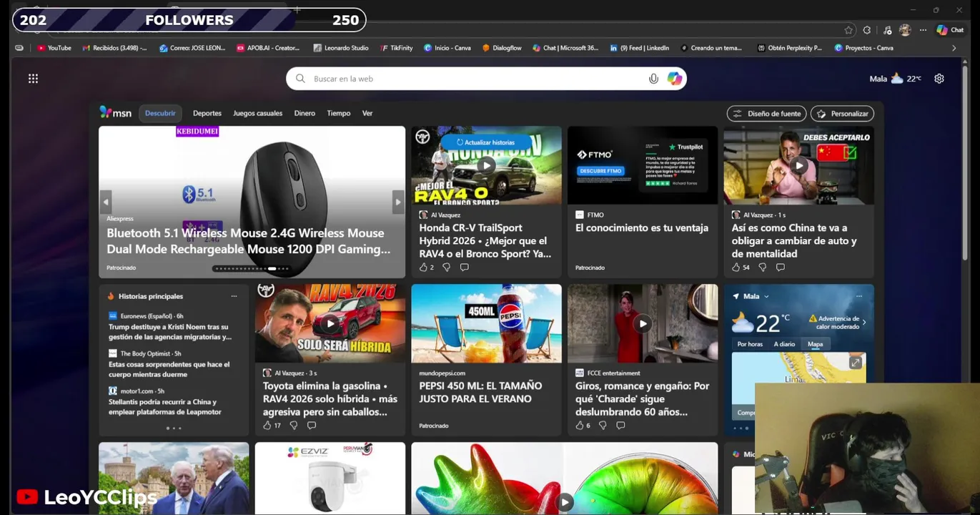Select Mapa weather tab

816,344
